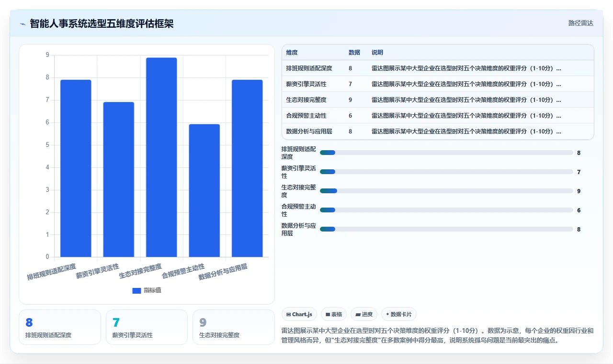This screenshot has width=613, height=364.
Task: Click the value 6 beside 合规预警主动性 progress bar
Action: 579,210
